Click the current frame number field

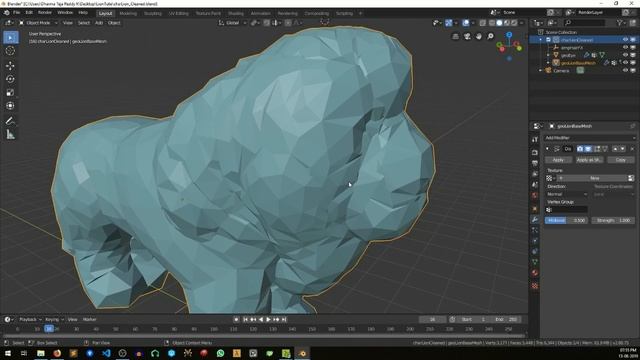click(x=433, y=320)
